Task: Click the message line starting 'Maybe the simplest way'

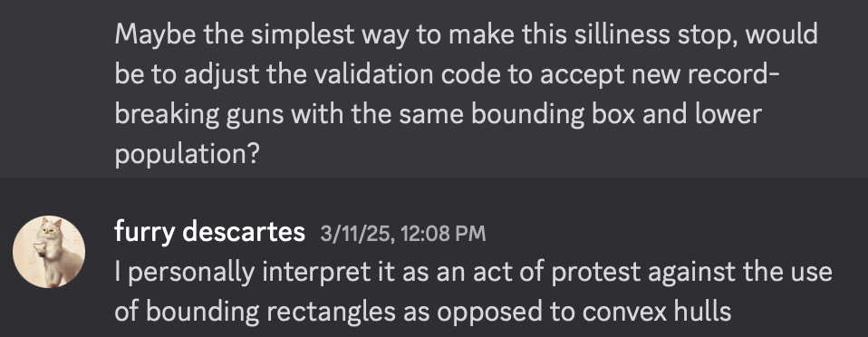Action: pos(466,34)
